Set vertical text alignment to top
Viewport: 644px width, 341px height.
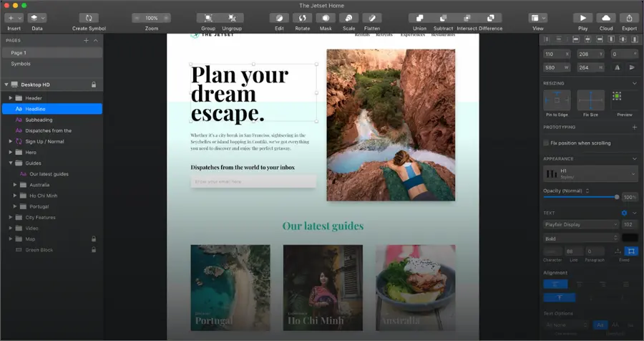click(560, 297)
